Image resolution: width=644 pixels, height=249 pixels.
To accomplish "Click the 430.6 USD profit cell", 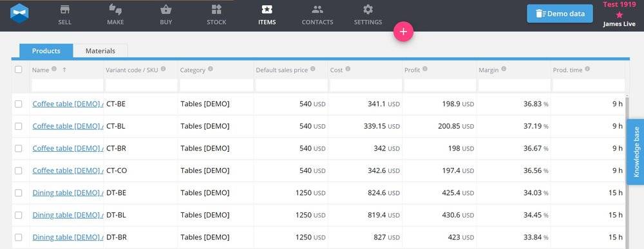I will [439, 215].
